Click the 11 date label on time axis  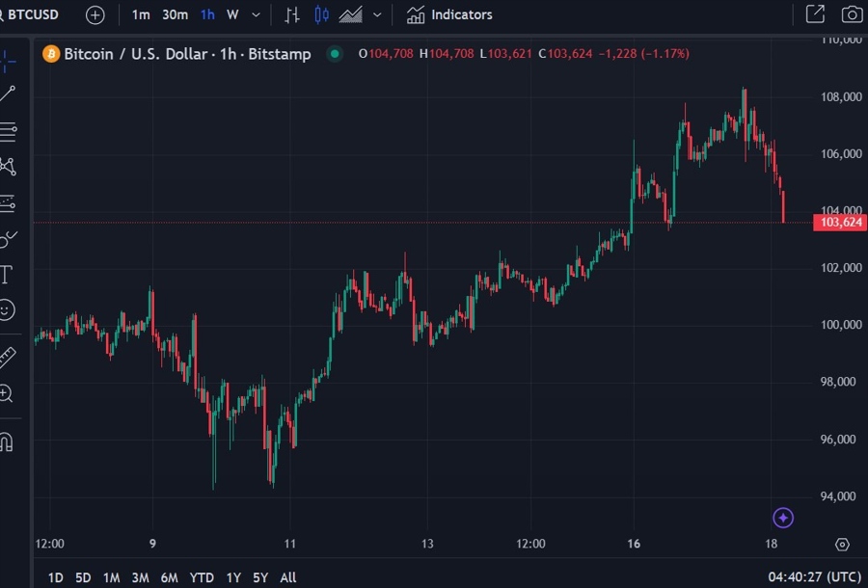pos(290,544)
